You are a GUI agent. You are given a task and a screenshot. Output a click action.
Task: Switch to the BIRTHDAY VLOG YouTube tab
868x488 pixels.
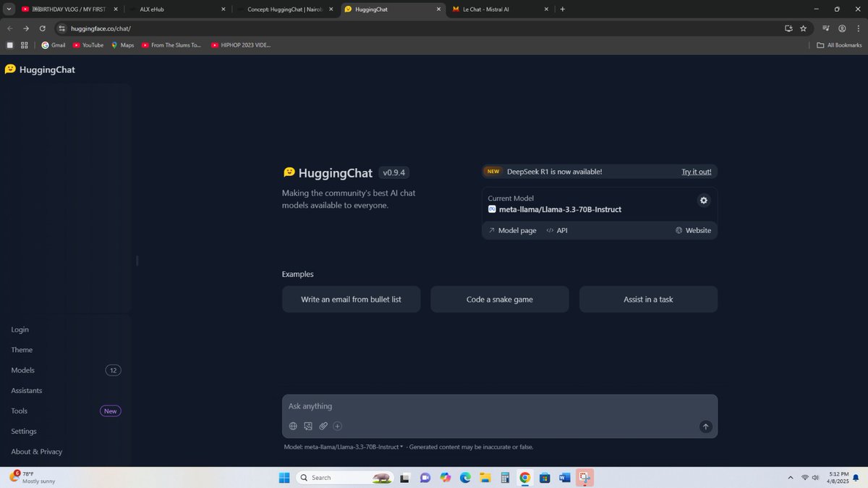click(69, 9)
